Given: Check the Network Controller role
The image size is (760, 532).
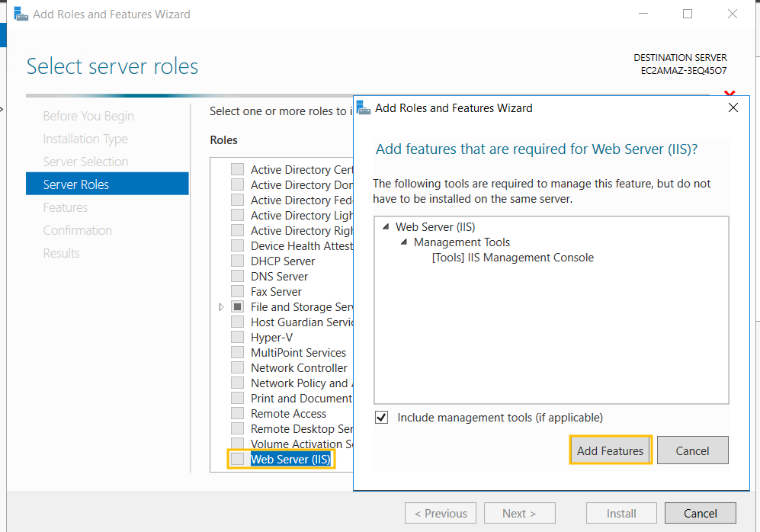Looking at the screenshot, I should tap(238, 367).
